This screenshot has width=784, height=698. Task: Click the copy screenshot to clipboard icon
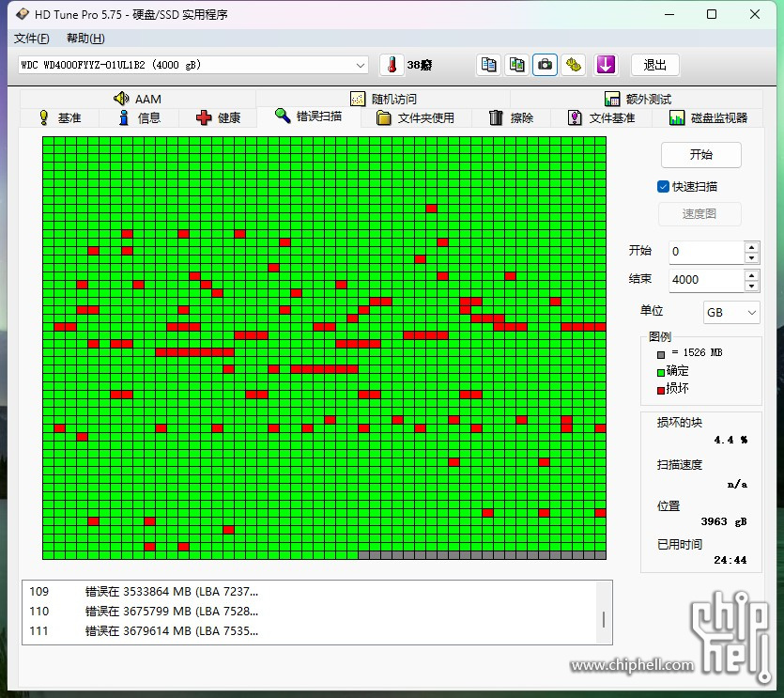click(x=516, y=65)
